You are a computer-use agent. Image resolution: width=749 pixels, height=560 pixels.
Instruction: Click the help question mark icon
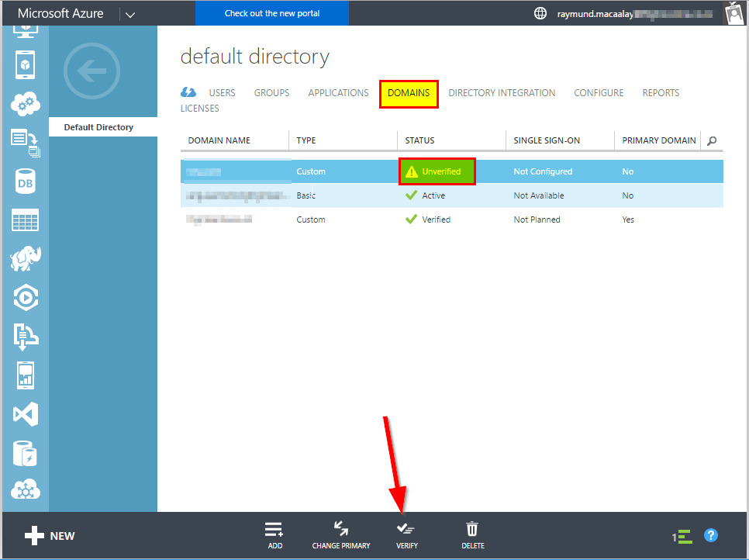711,535
